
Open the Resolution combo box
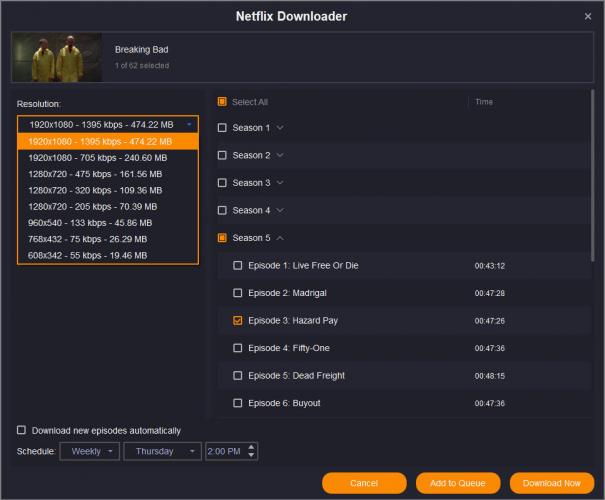tap(108, 125)
